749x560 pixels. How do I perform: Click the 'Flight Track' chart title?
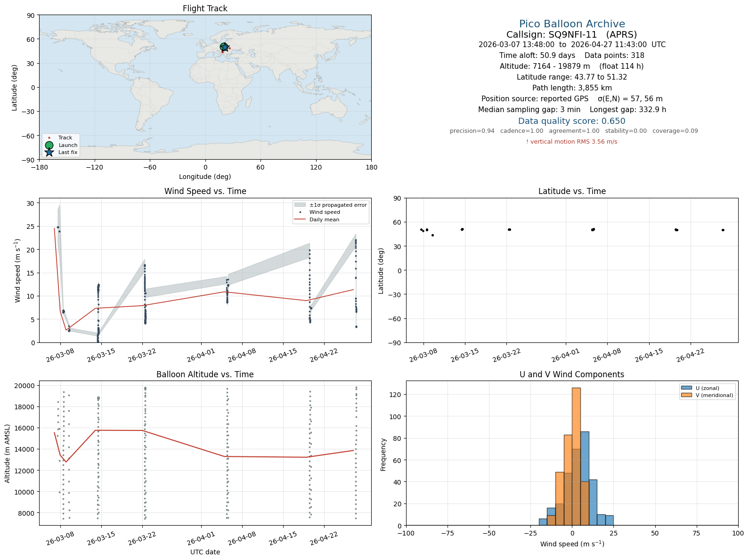pyautogui.click(x=205, y=8)
